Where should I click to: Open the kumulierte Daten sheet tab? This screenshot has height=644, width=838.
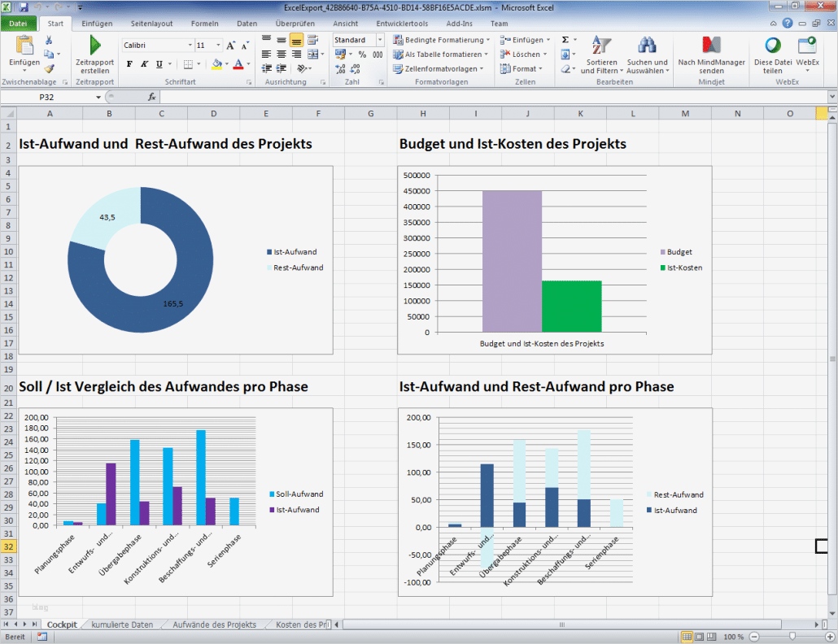pos(122,624)
